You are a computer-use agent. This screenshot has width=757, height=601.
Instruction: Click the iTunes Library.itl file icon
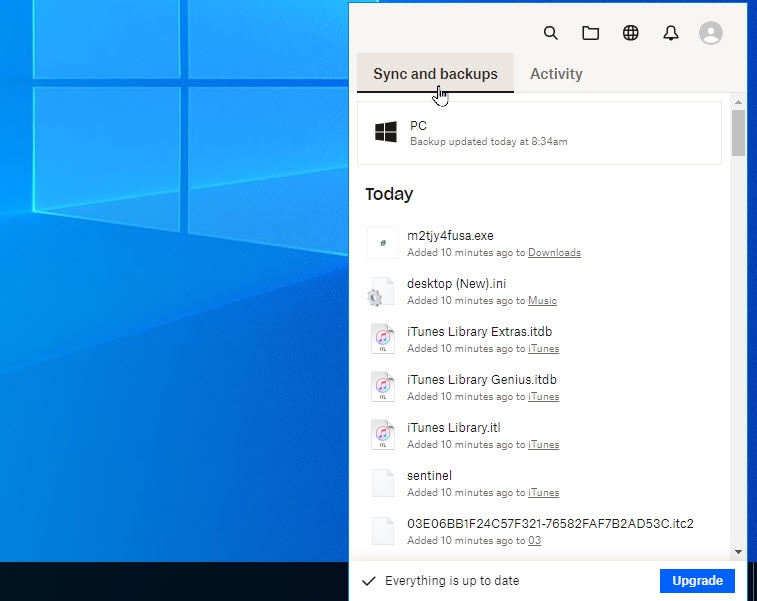tap(383, 435)
